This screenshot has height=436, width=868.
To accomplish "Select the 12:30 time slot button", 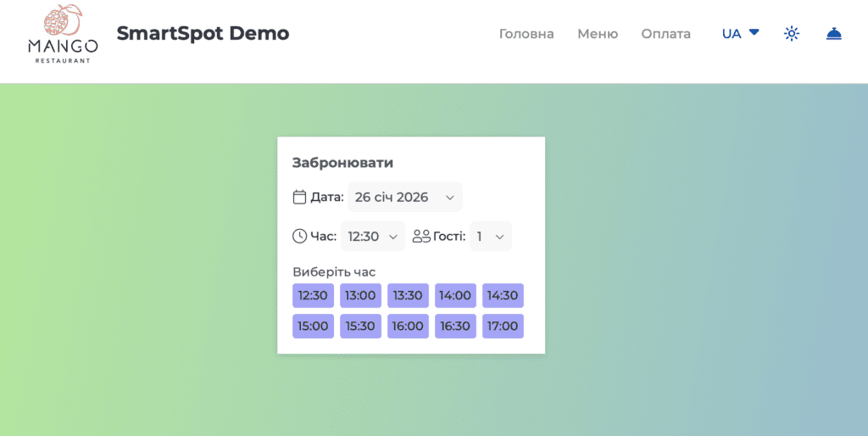I will click(x=313, y=295).
